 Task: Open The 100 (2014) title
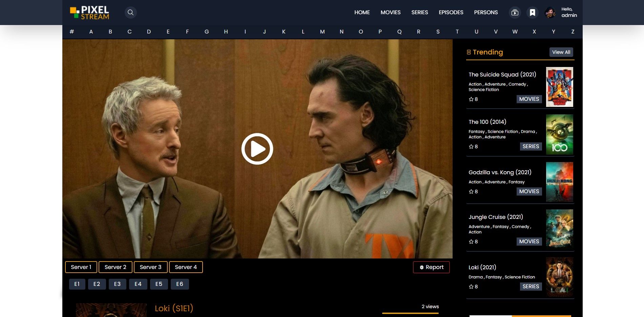tap(487, 122)
